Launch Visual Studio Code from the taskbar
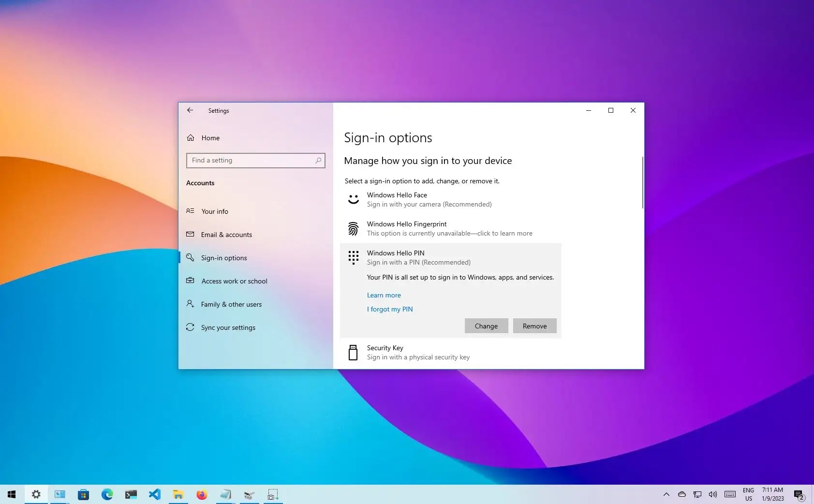 click(x=154, y=494)
